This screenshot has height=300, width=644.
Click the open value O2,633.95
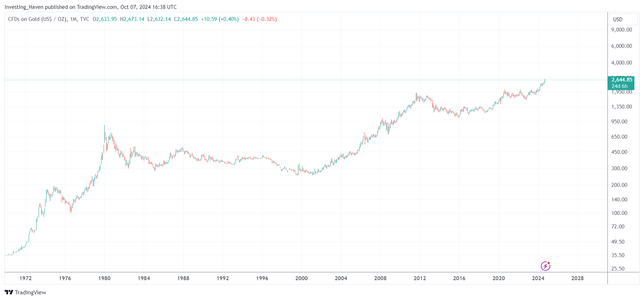[105, 19]
